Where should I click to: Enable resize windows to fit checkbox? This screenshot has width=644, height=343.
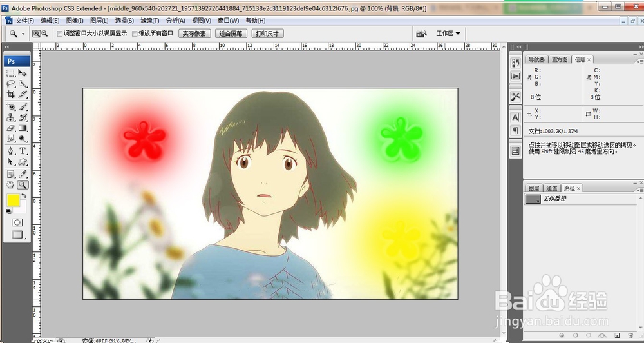(x=59, y=34)
